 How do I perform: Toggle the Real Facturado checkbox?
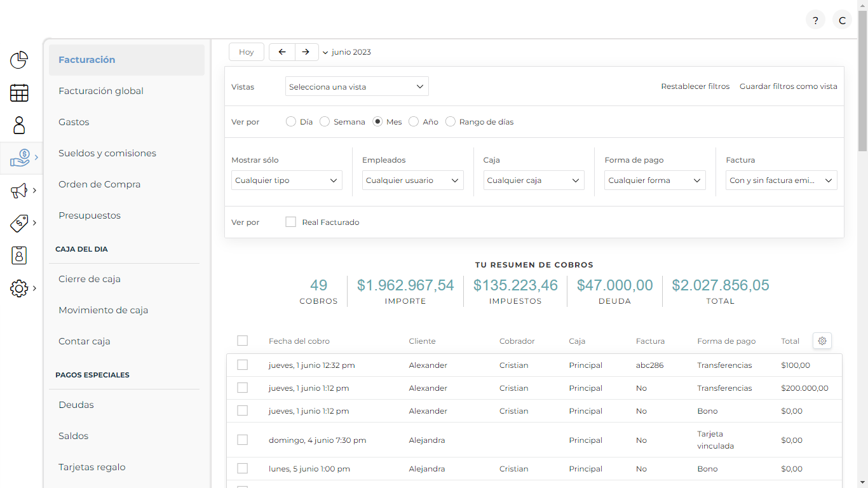[291, 222]
